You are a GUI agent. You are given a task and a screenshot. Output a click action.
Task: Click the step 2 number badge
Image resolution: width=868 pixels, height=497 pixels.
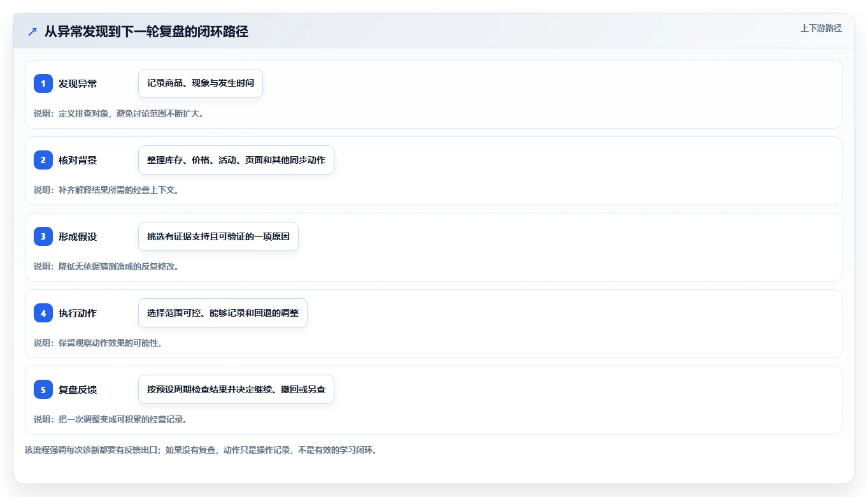(43, 160)
